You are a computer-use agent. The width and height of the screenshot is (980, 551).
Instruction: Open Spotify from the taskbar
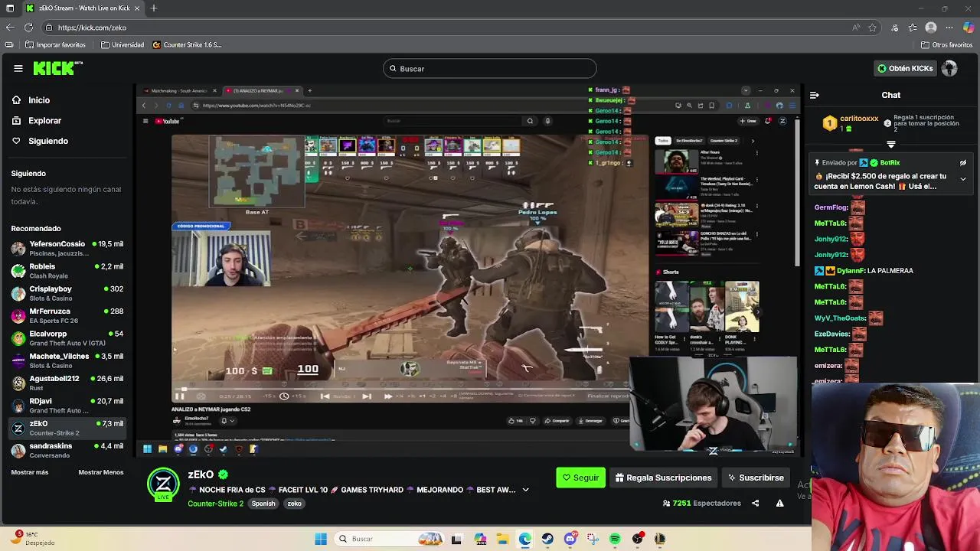(x=615, y=539)
